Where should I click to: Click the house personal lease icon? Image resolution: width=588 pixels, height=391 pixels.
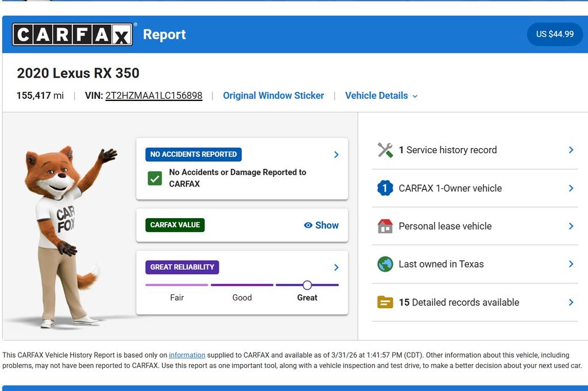[385, 226]
